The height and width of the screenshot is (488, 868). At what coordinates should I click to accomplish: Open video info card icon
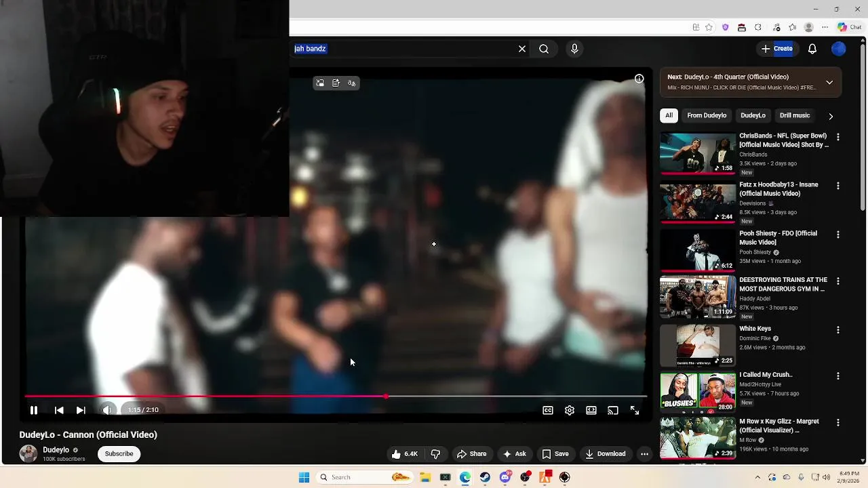click(x=639, y=79)
